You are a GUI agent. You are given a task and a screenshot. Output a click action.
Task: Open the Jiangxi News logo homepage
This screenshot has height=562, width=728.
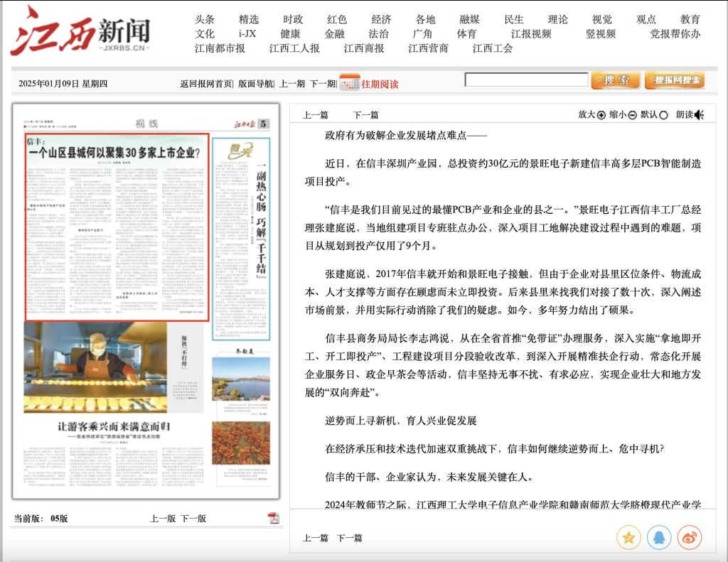80,31
